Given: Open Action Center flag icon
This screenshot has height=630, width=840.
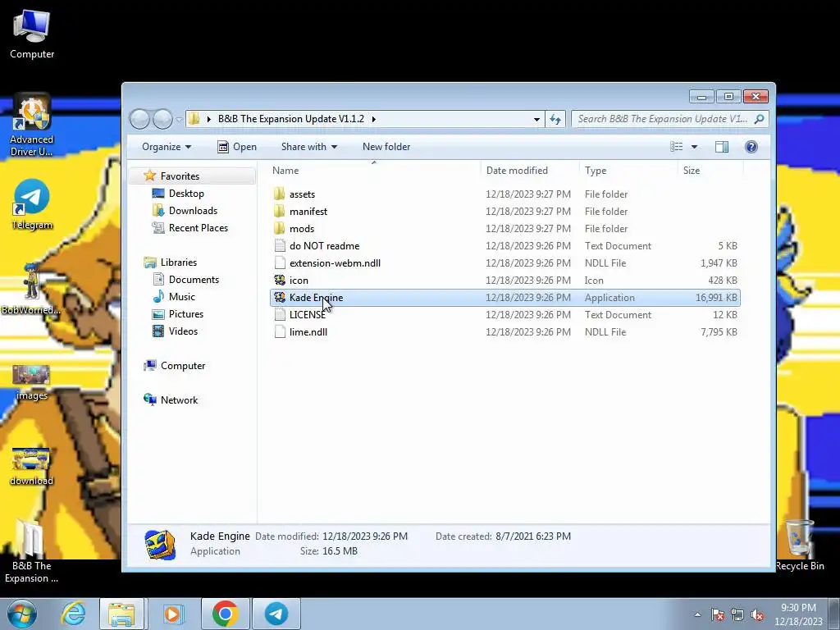Looking at the screenshot, I should pos(717,614).
